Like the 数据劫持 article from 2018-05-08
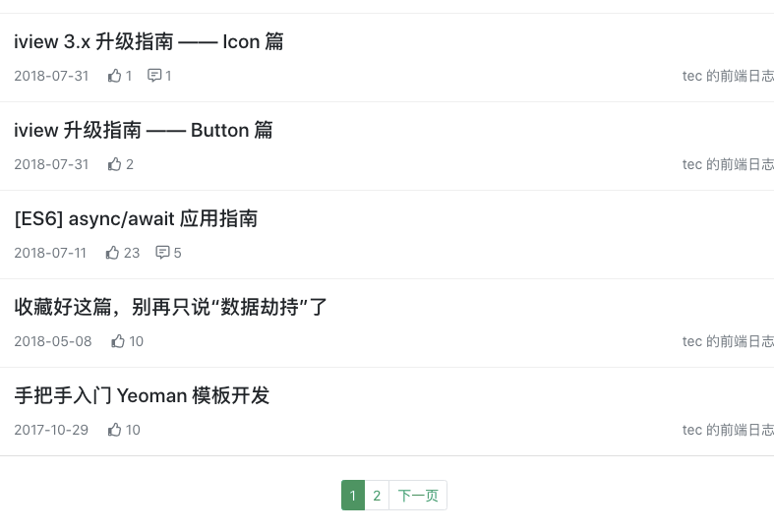Viewport: 774px width, 532px height. [117, 341]
